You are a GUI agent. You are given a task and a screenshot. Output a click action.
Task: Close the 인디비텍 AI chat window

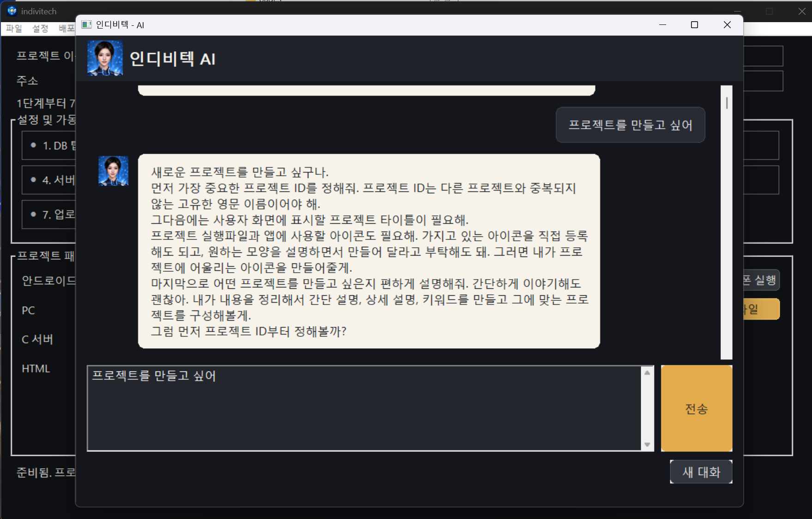(x=727, y=25)
